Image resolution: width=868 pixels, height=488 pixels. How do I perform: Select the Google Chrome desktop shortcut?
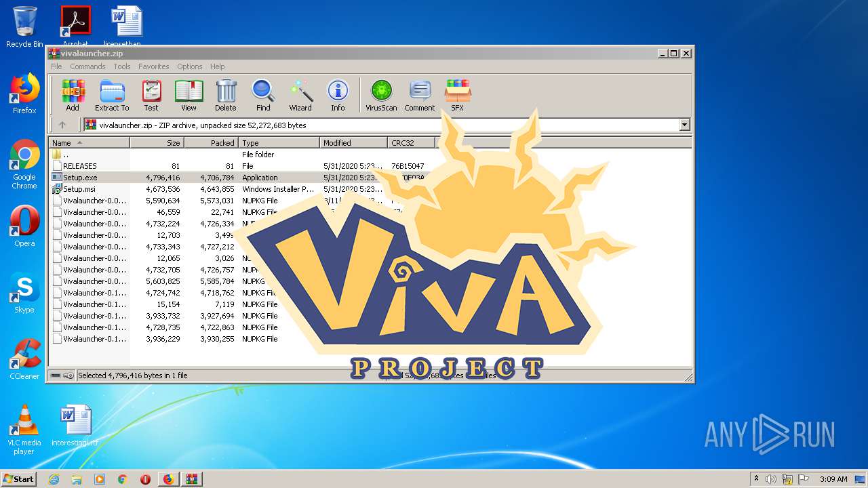24,165
